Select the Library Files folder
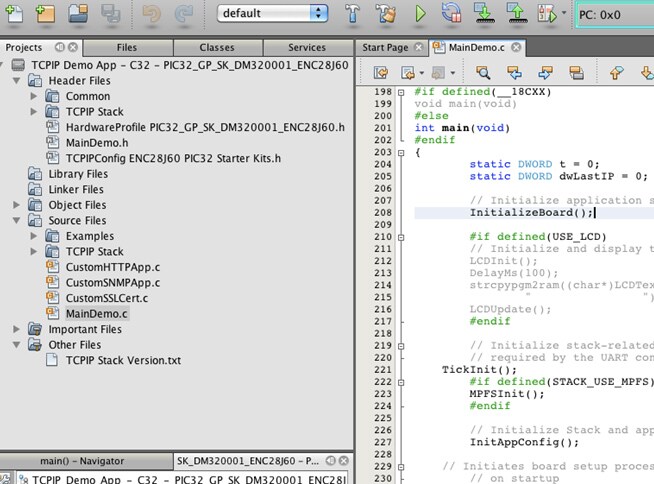Screen dimensions: 654x484 [78, 174]
